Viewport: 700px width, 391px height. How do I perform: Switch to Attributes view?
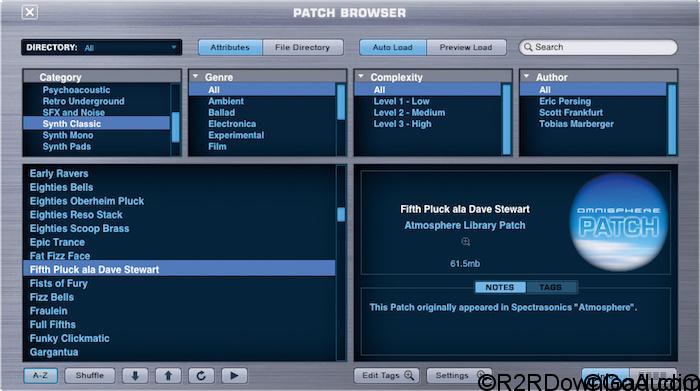[x=230, y=47]
